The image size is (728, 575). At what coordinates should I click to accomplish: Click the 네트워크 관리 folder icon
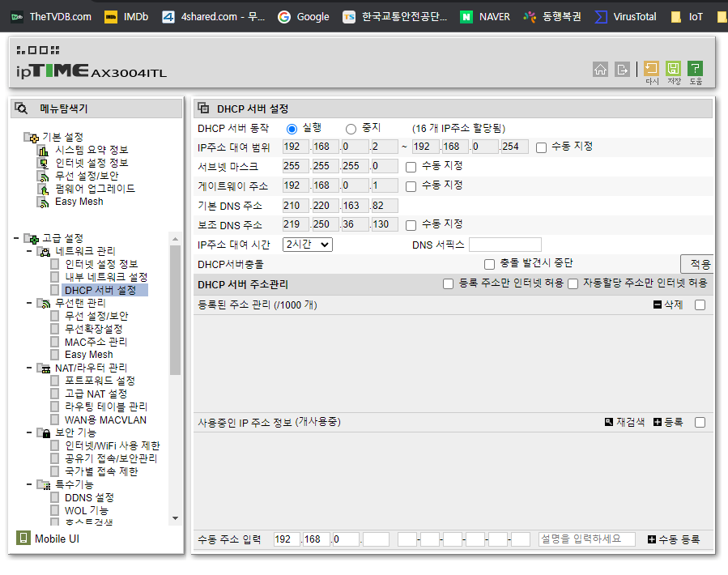(x=44, y=251)
